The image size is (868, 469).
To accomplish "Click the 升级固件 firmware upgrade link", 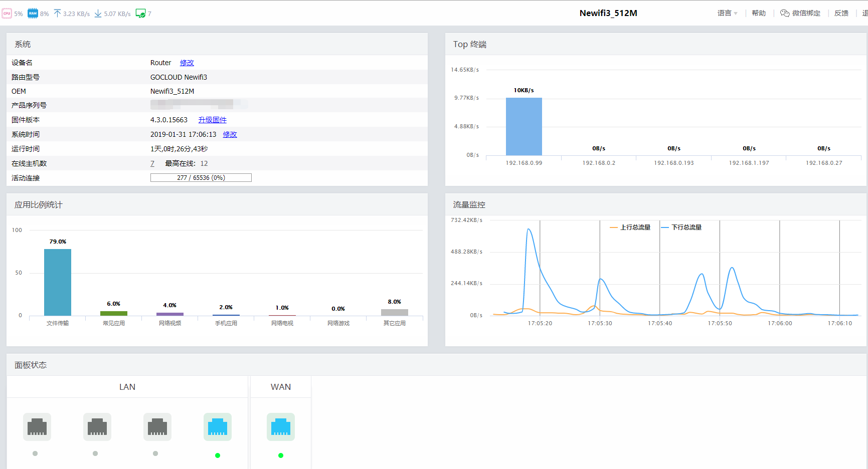I will [213, 120].
